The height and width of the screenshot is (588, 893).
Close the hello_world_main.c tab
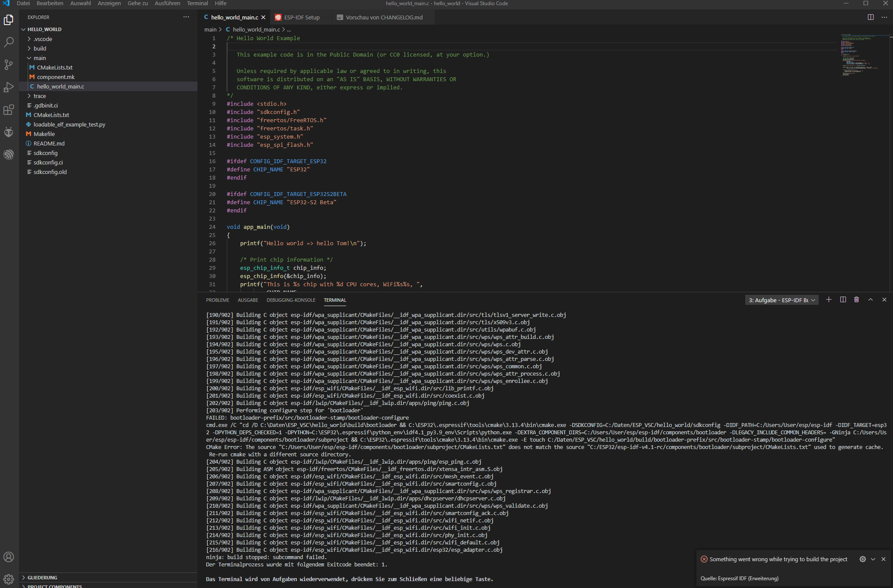[x=263, y=17]
